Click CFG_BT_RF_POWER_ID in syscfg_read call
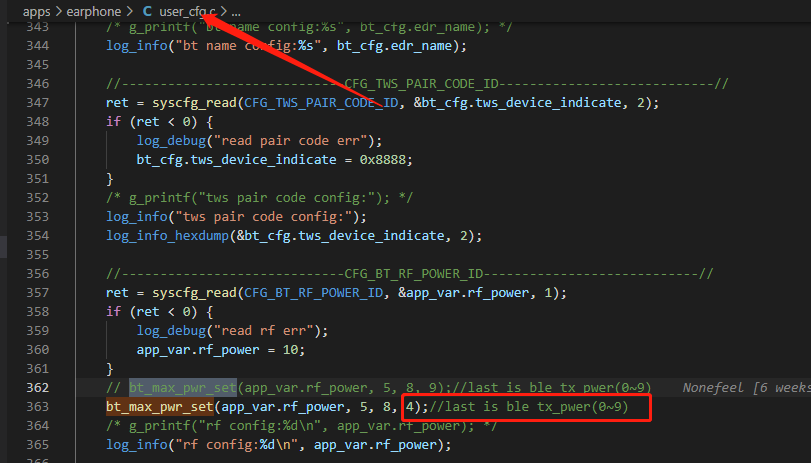Image resolution: width=811 pixels, height=463 pixels. [x=313, y=292]
